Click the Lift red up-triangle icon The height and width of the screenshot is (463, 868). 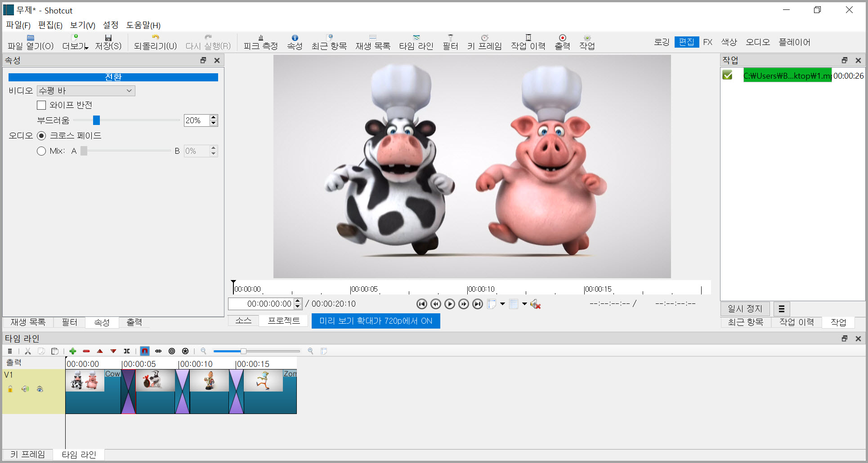[x=100, y=351]
